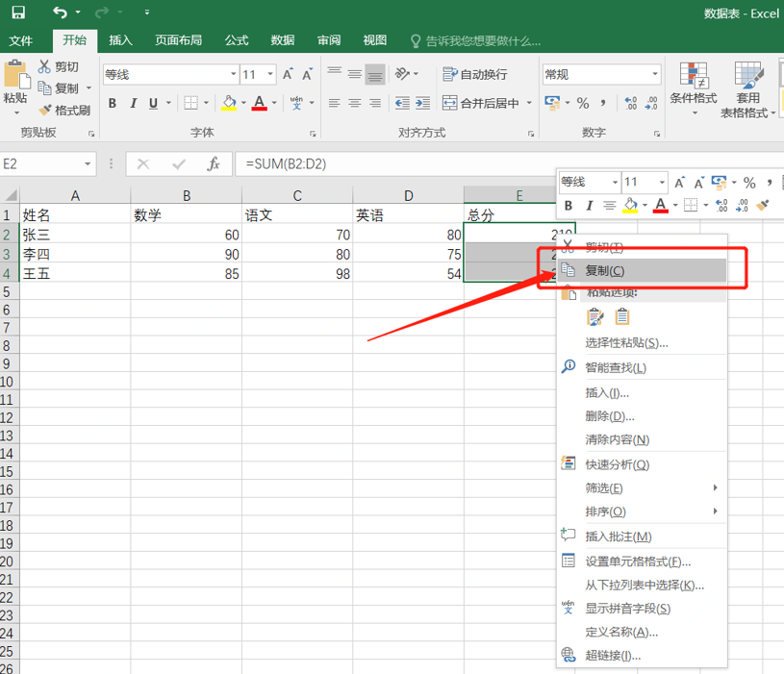Image resolution: width=784 pixels, height=674 pixels.
Task: Click the phonetic guide wén icon in ribbon
Action: coord(296,104)
